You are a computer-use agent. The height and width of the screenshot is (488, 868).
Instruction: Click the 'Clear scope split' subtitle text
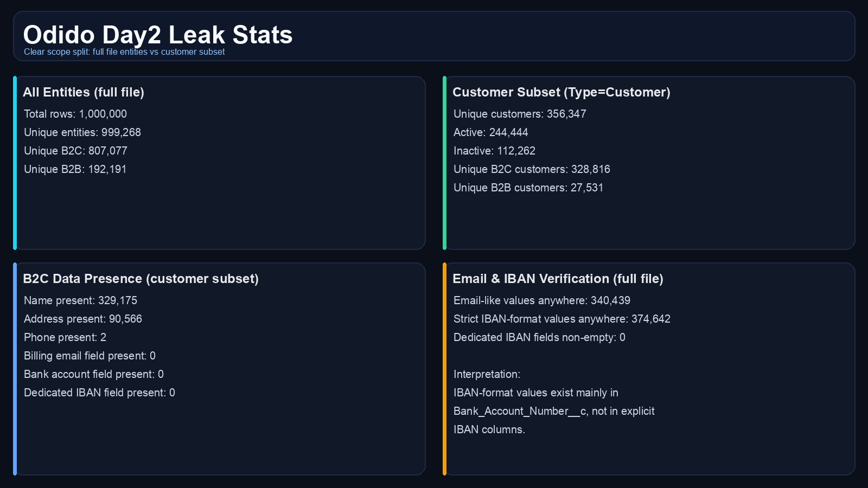pos(124,52)
